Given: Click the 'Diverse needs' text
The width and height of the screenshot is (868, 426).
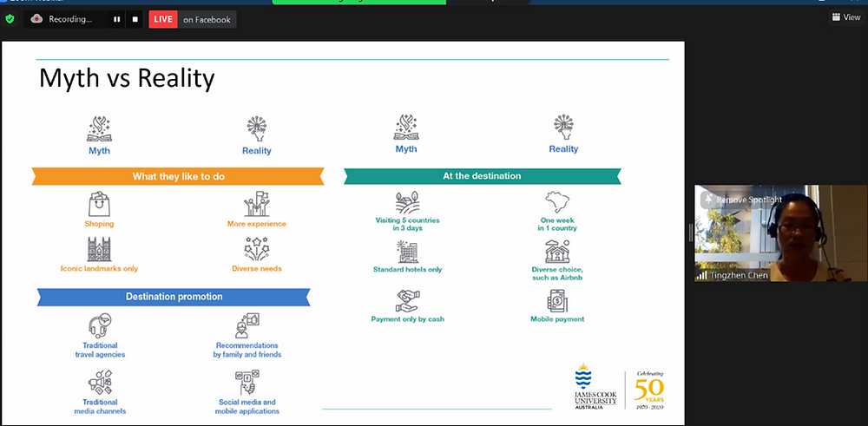Looking at the screenshot, I should click(256, 269).
